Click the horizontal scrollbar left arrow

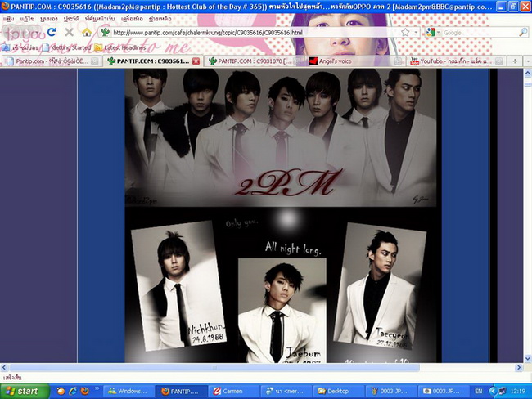[4, 367]
